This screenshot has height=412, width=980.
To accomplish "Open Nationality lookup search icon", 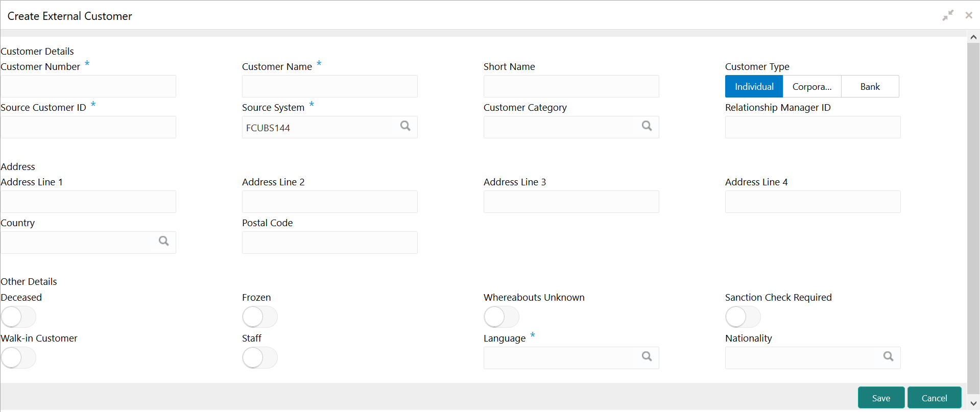I will pos(889,356).
